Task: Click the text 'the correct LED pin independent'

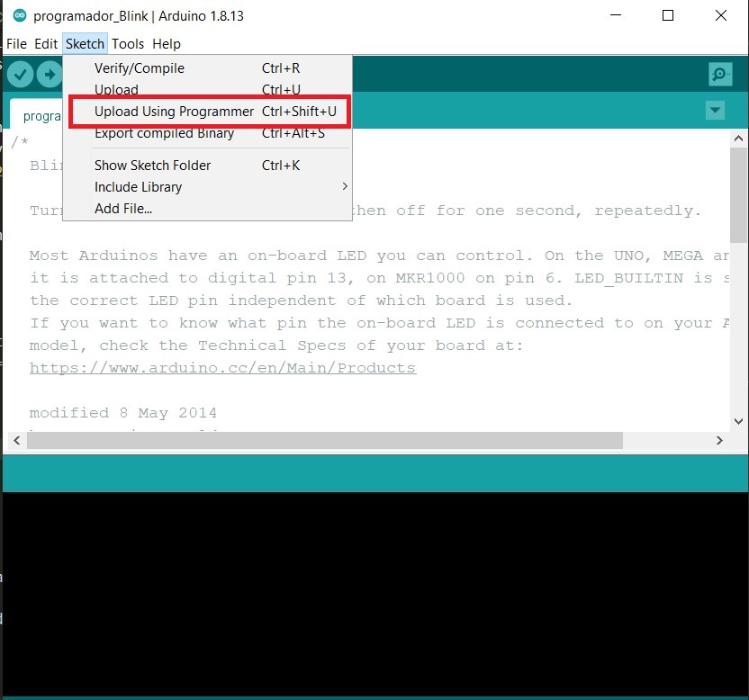Action: pyautogui.click(x=183, y=301)
